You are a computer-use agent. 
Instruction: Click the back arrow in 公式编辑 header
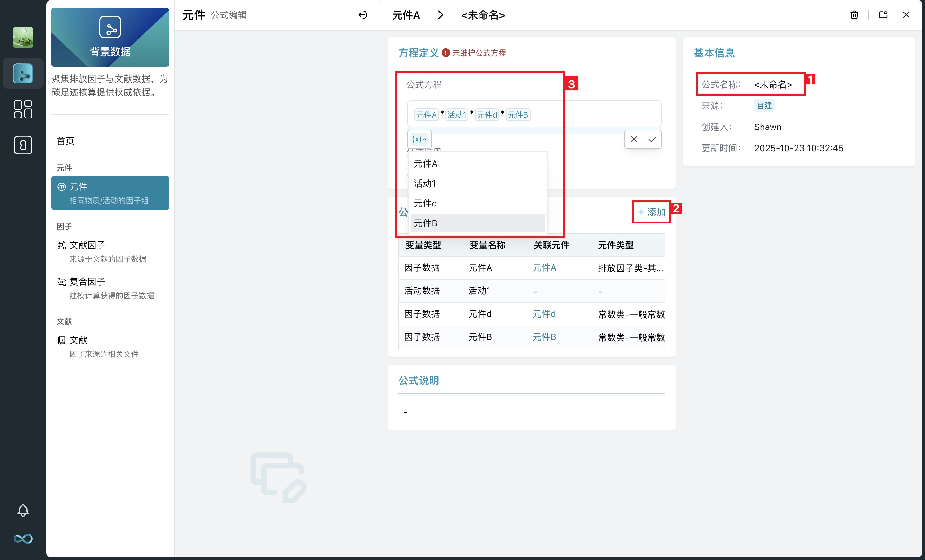click(x=363, y=15)
